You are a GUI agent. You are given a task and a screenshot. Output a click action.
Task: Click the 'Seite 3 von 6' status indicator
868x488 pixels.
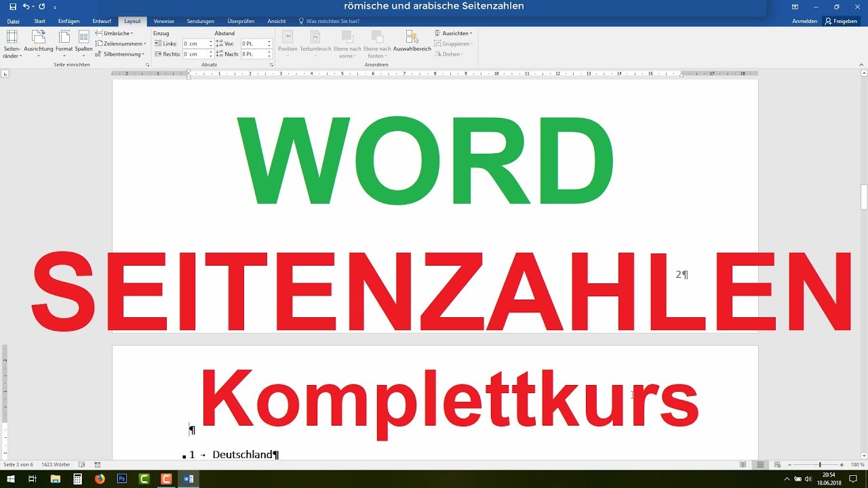(x=18, y=464)
